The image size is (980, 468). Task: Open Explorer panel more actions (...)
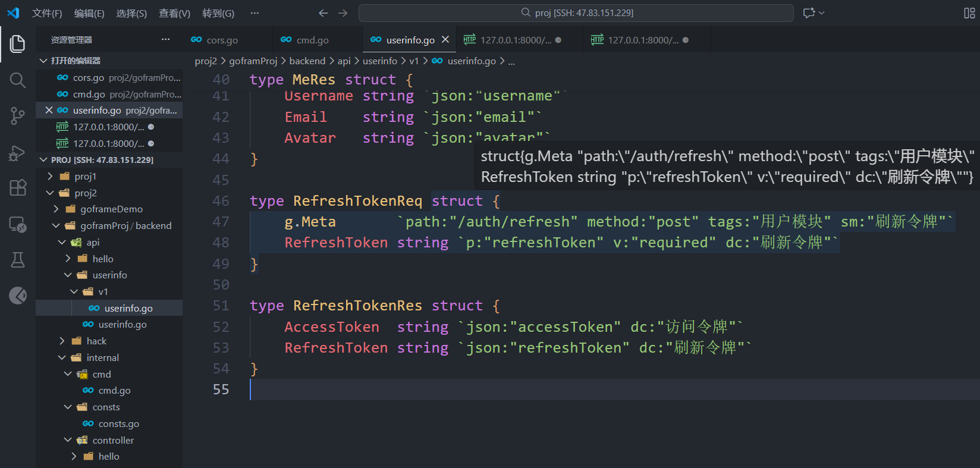coord(165,39)
